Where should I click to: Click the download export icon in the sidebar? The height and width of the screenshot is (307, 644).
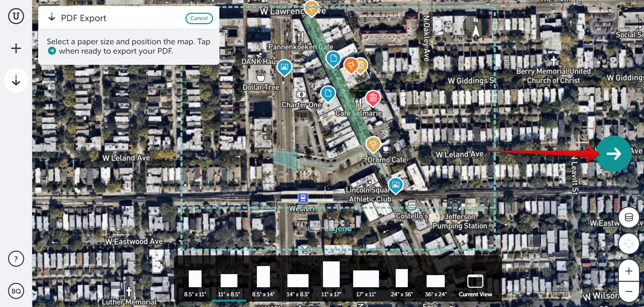(16, 81)
